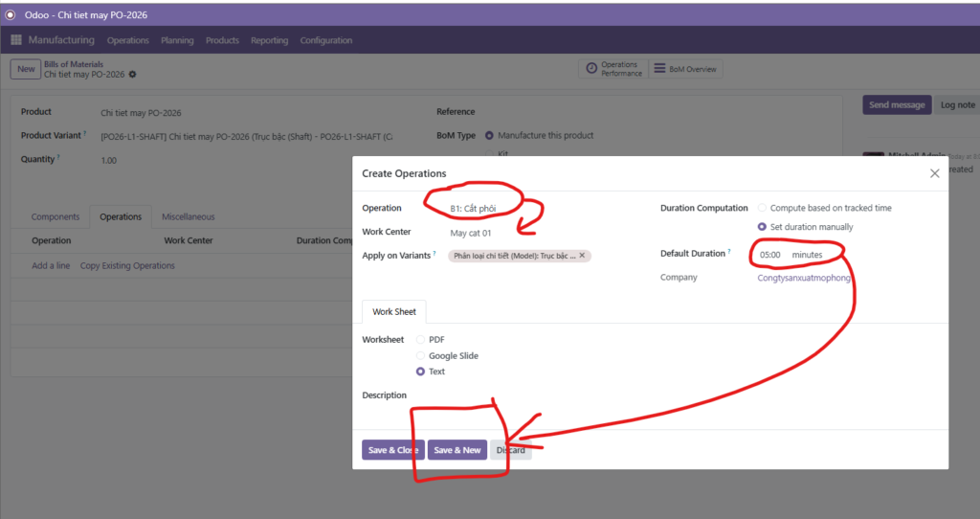Choose Text worksheet type
This screenshot has height=519, width=980.
pos(421,372)
